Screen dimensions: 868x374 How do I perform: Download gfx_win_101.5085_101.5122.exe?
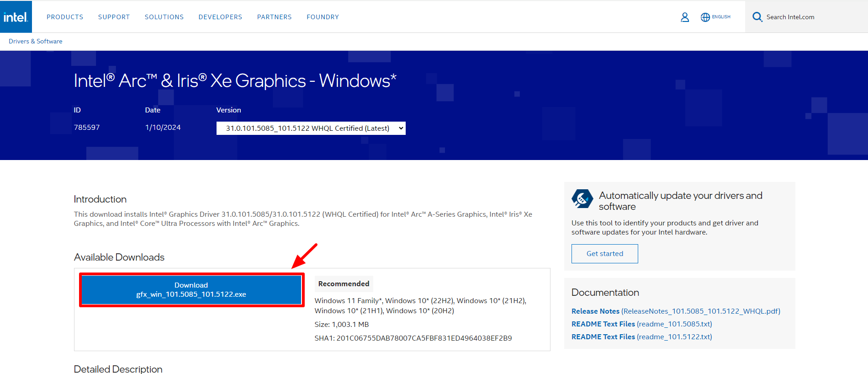click(x=191, y=290)
